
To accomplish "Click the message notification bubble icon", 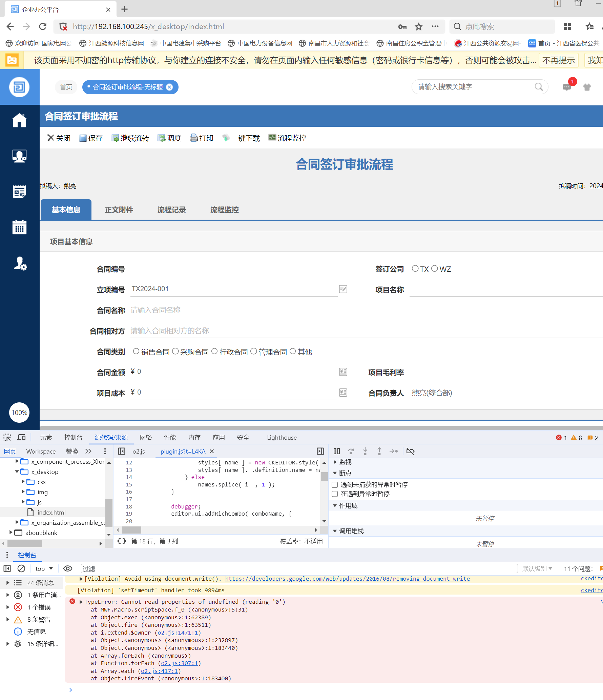I will [x=566, y=87].
